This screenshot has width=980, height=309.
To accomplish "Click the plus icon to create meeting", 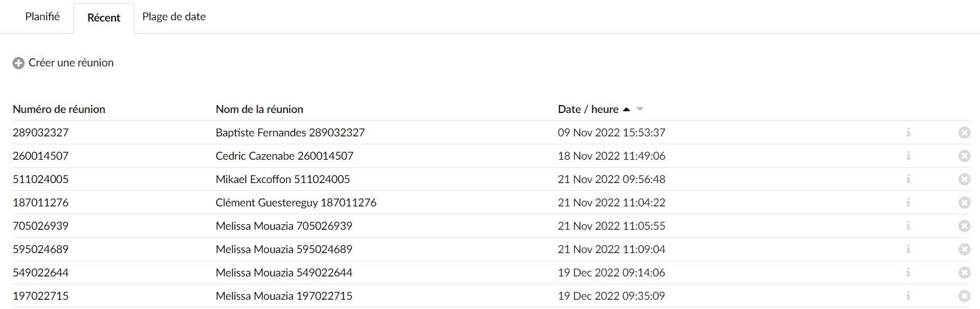I will coord(18,63).
